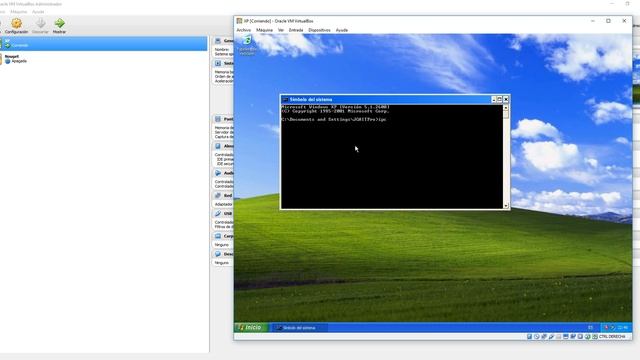
Task: Click the ES language indicator on XP taskbar
Action: click(590, 327)
